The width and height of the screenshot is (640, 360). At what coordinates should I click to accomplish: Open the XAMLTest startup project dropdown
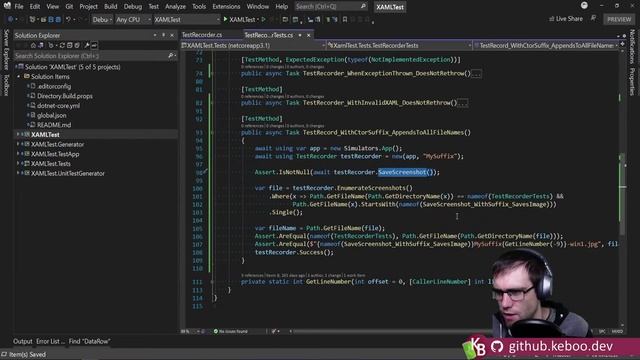(187, 19)
